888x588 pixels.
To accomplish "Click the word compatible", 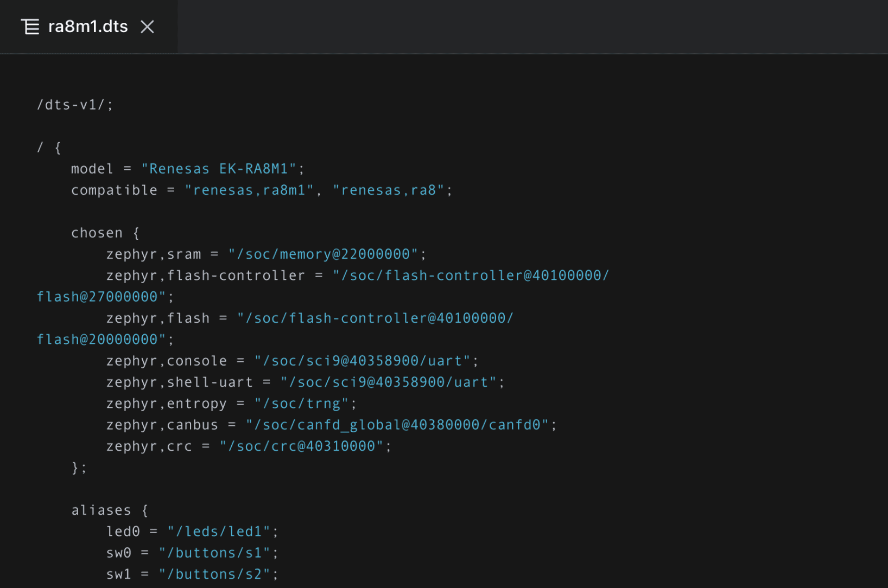I will coord(115,190).
